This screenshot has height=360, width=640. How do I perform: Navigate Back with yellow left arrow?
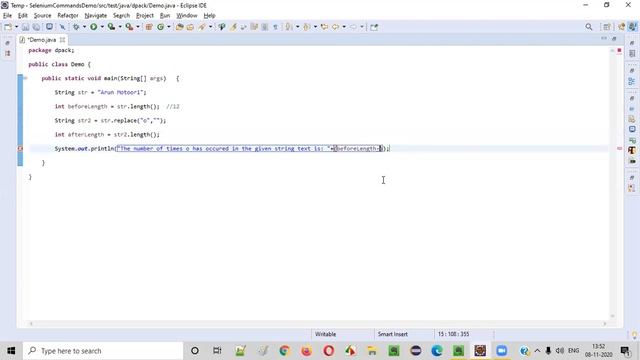(335, 27)
